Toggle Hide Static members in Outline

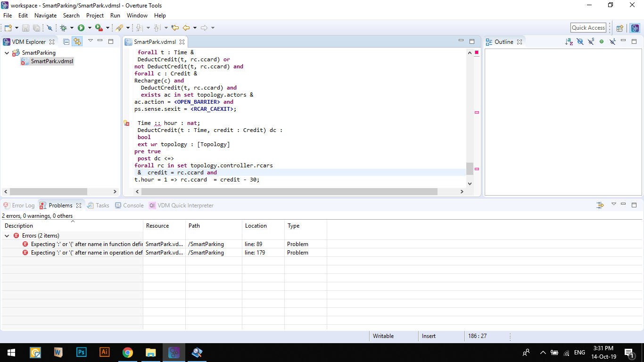591,41
